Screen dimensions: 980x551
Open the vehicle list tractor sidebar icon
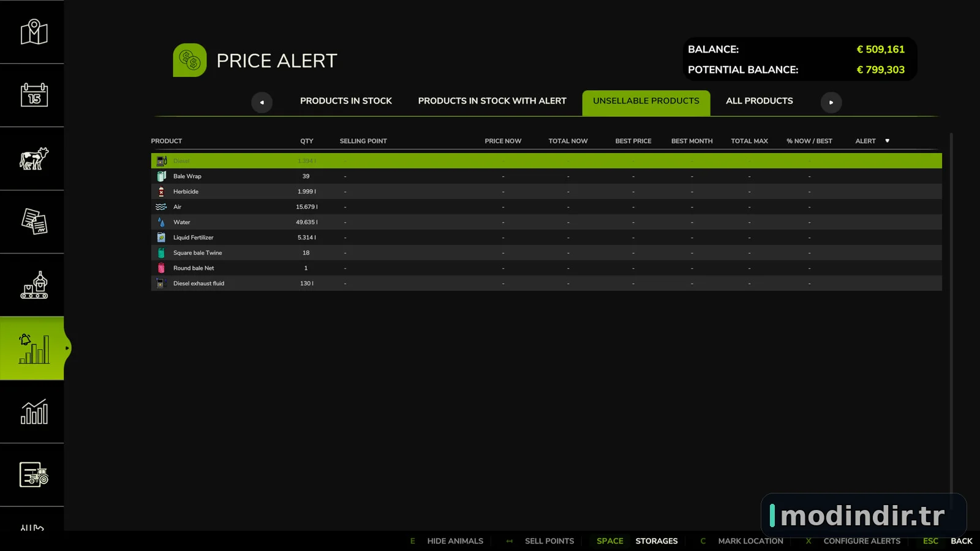[34, 474]
